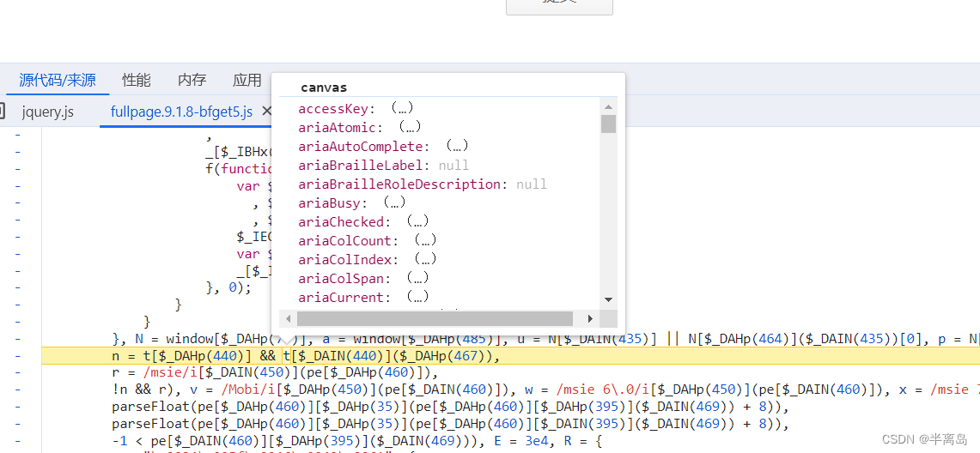Open the 内存 tab
This screenshot has height=453, width=980.
(x=192, y=80)
